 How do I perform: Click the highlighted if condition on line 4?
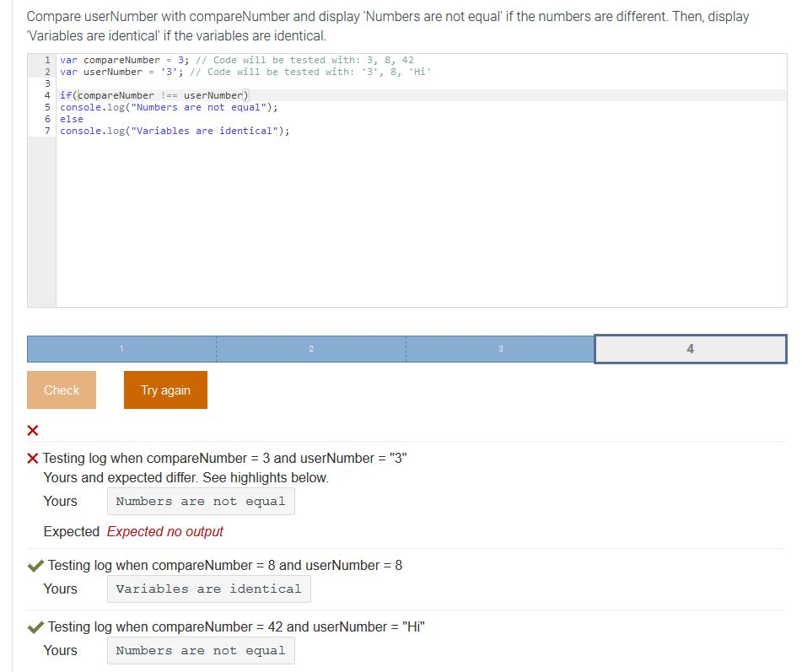[152, 94]
